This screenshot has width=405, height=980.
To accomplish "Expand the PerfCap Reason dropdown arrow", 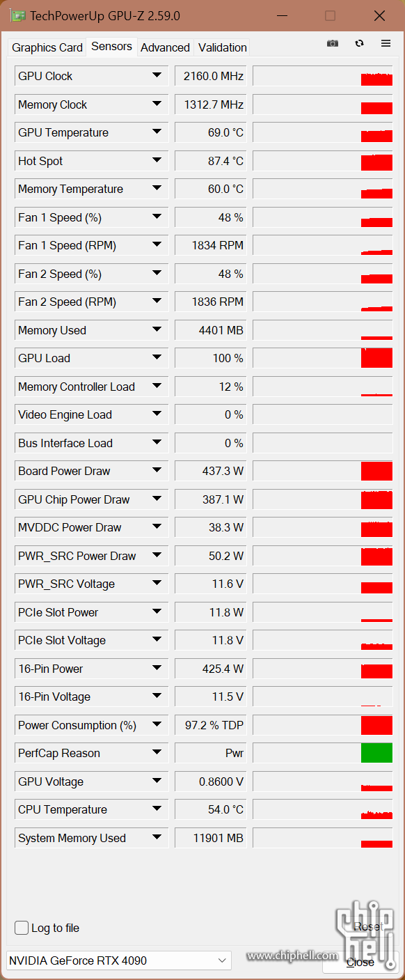I will coord(157,752).
